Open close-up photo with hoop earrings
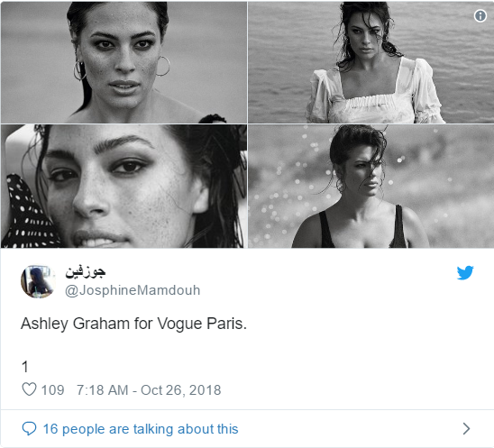 tap(123, 62)
